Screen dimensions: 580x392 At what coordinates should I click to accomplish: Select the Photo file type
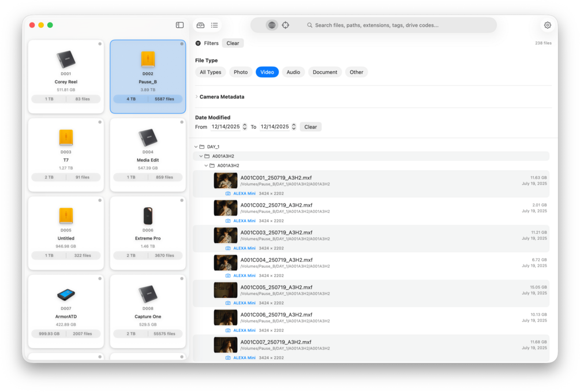241,72
